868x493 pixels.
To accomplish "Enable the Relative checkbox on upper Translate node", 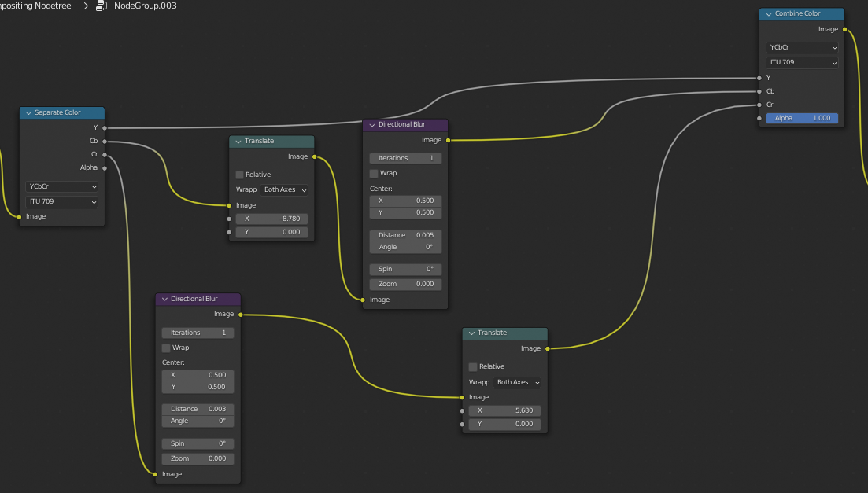I will tap(238, 174).
